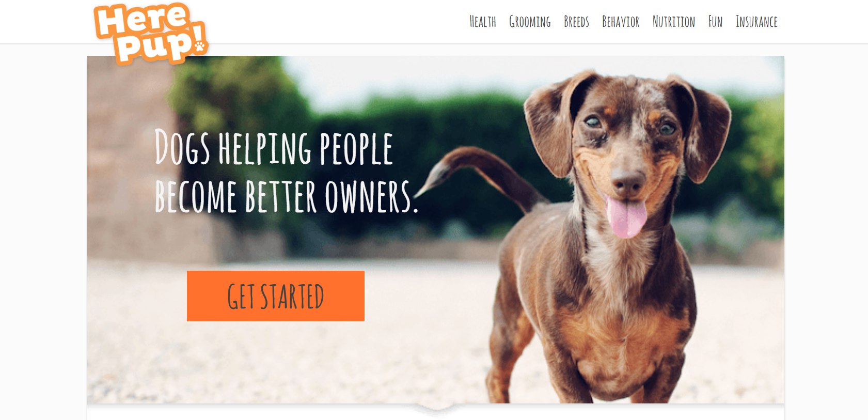The height and width of the screenshot is (420, 868).
Task: Click the "Dogs helping people" headline
Action: pos(274,148)
